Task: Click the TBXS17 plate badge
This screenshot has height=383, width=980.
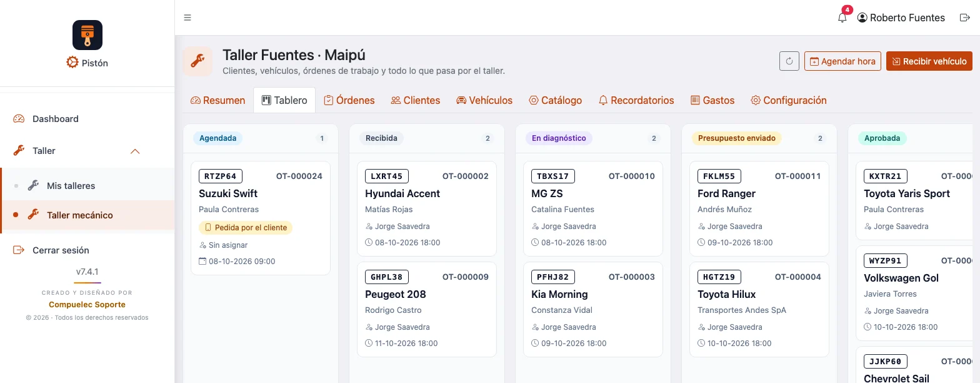Action: (x=553, y=176)
